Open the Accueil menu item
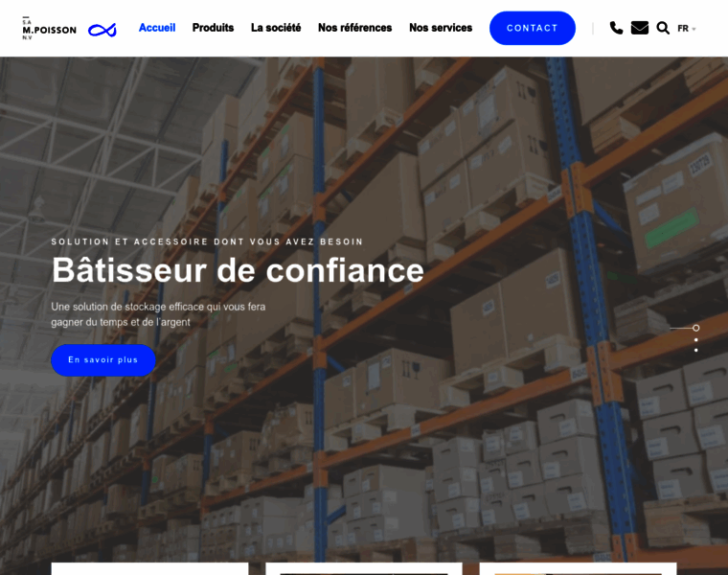The height and width of the screenshot is (575, 728). pyautogui.click(x=157, y=28)
